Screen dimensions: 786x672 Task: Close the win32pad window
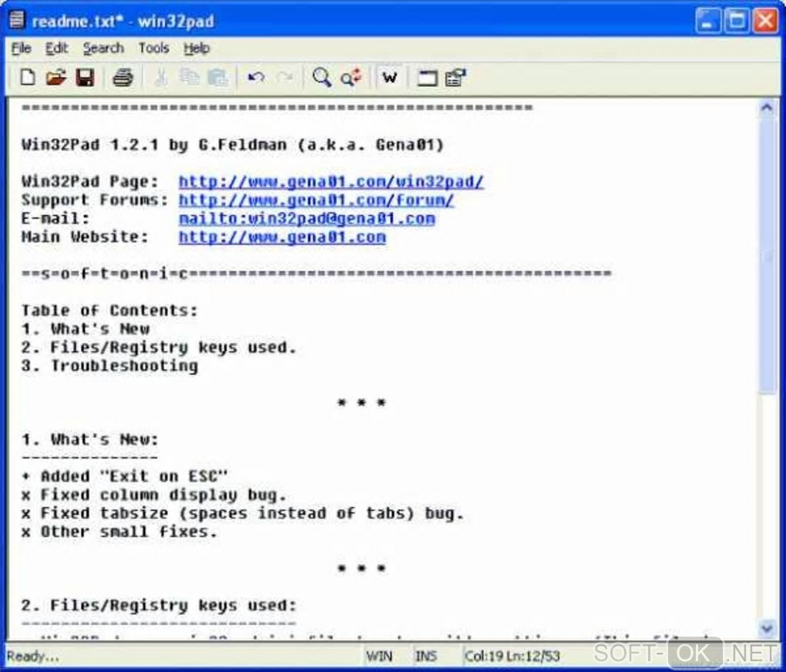766,21
